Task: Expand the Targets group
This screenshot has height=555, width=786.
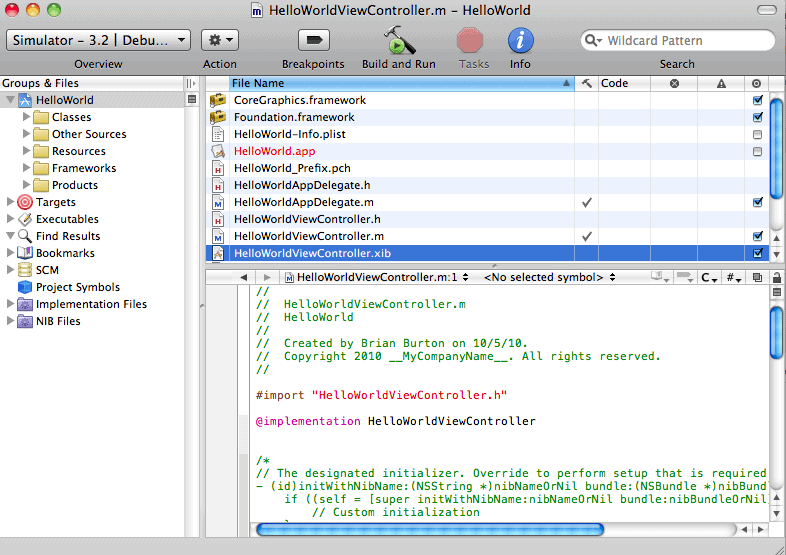Action: coord(10,202)
